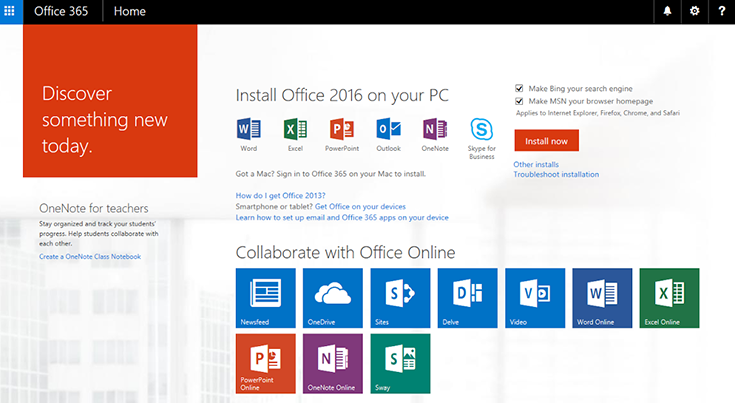This screenshot has width=735, height=403.
Task: Click the Excel desktop app icon
Action: click(295, 129)
